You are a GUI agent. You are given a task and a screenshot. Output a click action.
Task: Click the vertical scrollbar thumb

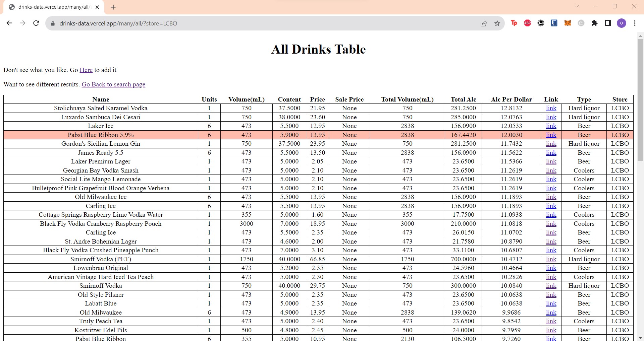click(x=640, y=100)
